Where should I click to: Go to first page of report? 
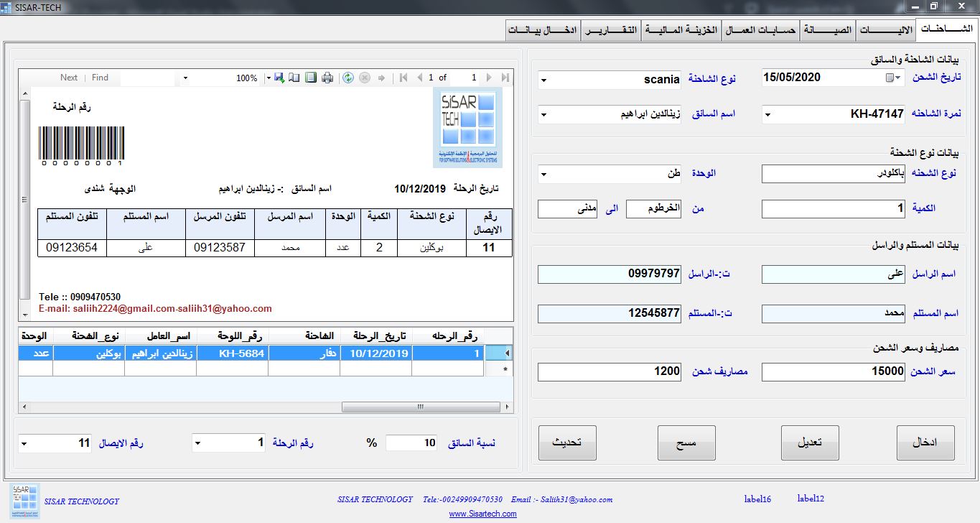click(x=403, y=78)
